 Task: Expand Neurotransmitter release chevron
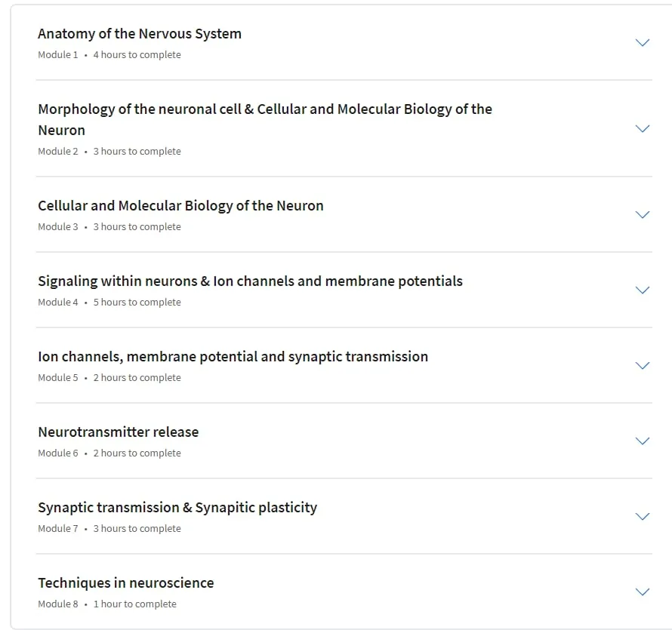642,441
